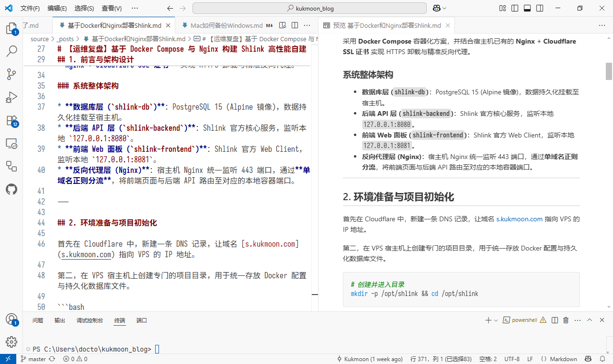Open the Source Control view
613x364 pixels.
pyautogui.click(x=11, y=74)
